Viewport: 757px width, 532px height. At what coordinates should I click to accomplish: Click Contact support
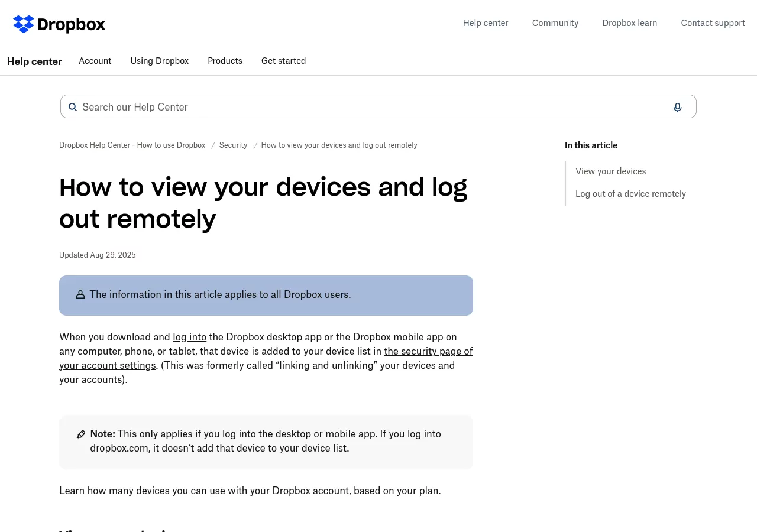pyautogui.click(x=713, y=23)
